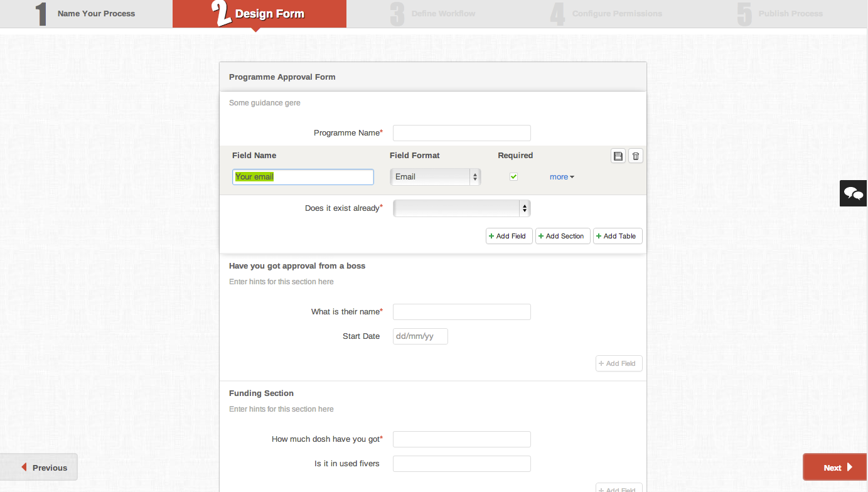Click the Required column header
Viewport: 868px width, 492px height.
click(x=515, y=156)
